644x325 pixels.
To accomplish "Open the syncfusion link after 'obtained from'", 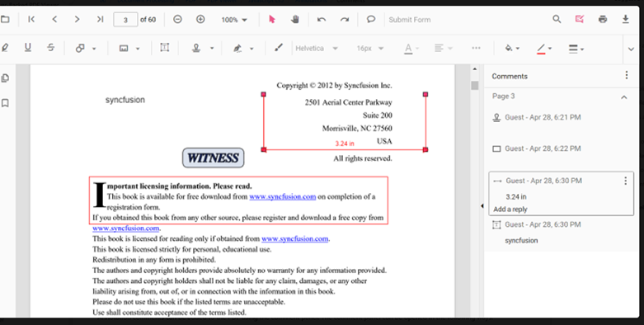I will click(x=295, y=238).
